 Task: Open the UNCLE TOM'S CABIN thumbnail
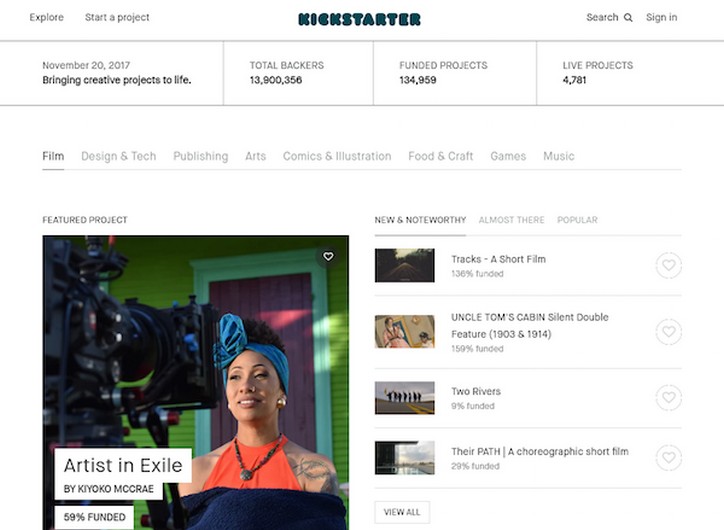tap(404, 331)
